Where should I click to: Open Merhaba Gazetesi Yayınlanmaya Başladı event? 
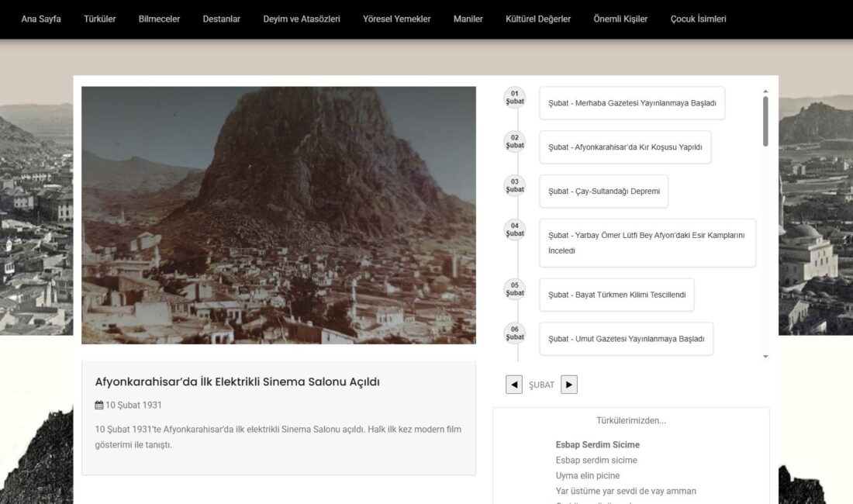(x=632, y=103)
